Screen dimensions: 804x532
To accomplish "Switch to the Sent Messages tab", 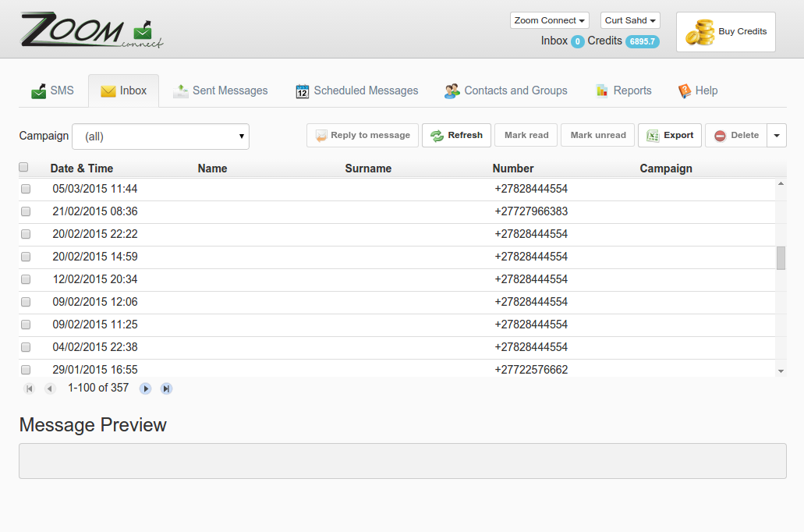I will [x=221, y=90].
